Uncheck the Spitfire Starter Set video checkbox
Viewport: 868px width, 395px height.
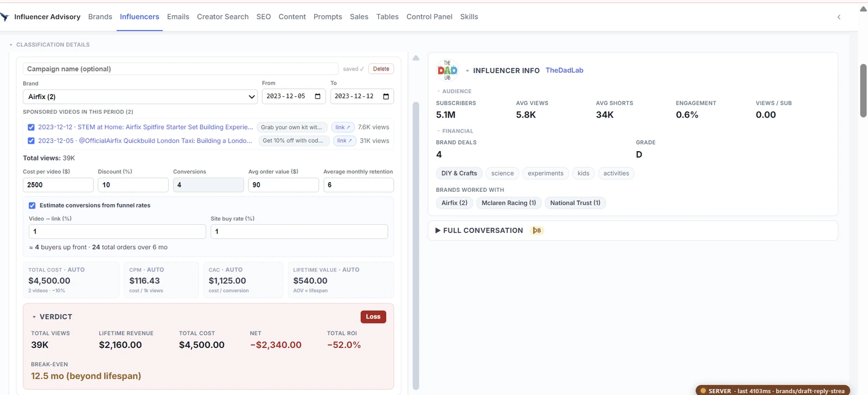coord(31,127)
